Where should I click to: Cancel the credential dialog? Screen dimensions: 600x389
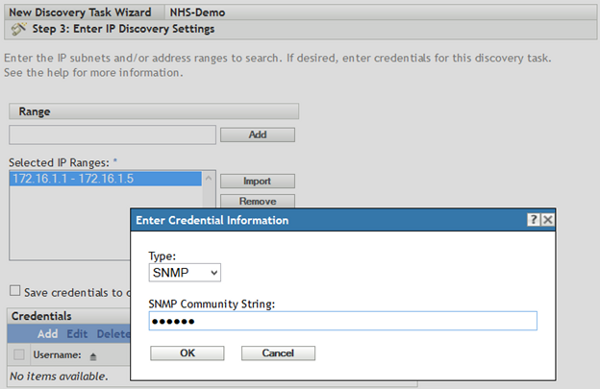278,353
